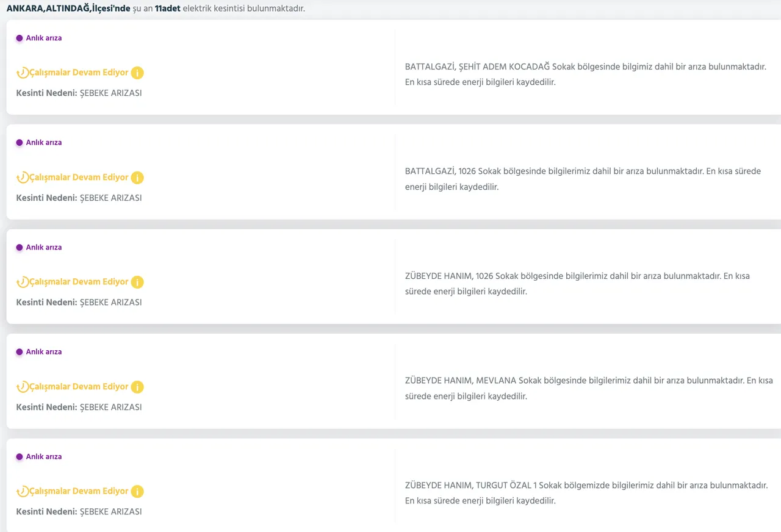The image size is (781, 532).
Task: Click info icon in Battalgazi 1026 Sokak card
Action: click(x=137, y=178)
